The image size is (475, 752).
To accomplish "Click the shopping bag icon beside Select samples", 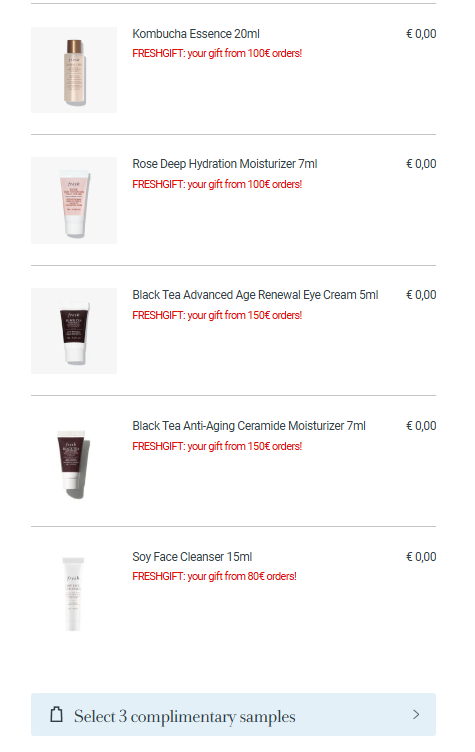I will coord(57,714).
